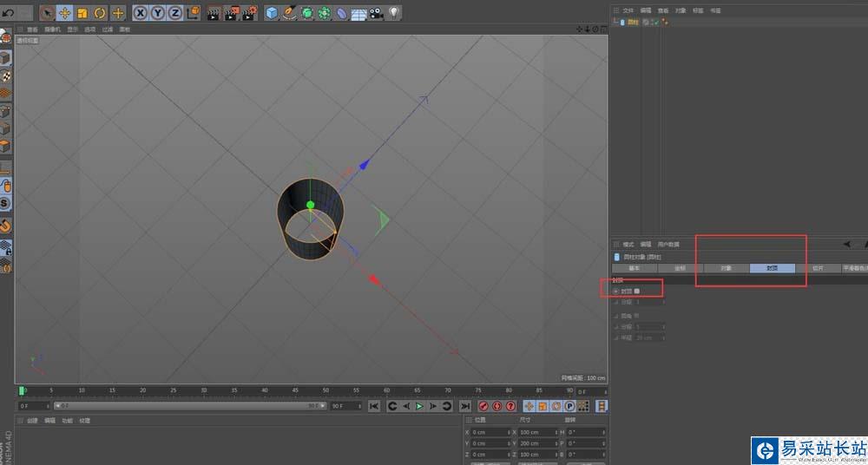Toggle the cylinder green checkmark
The width and height of the screenshot is (868, 465).
(654, 23)
